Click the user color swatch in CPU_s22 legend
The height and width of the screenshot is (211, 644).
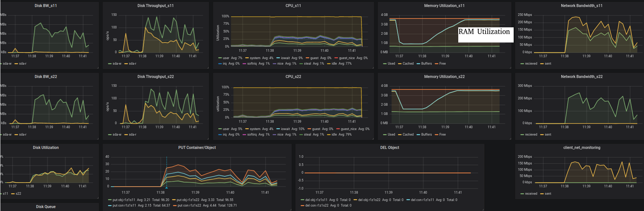220,129
